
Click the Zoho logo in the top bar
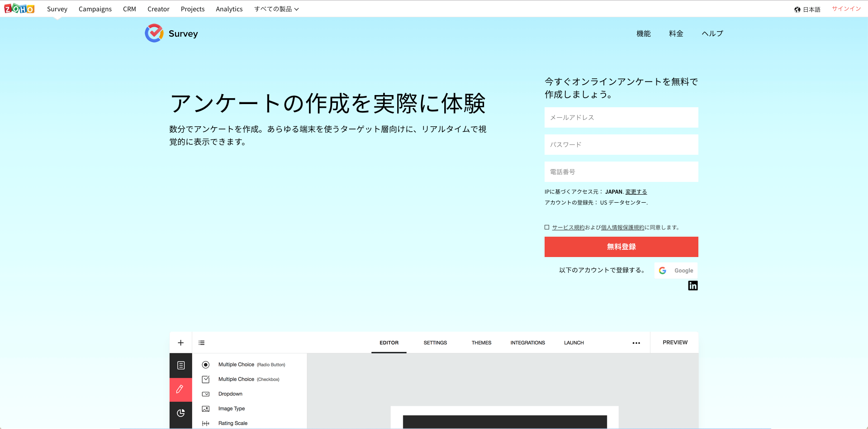coord(19,8)
